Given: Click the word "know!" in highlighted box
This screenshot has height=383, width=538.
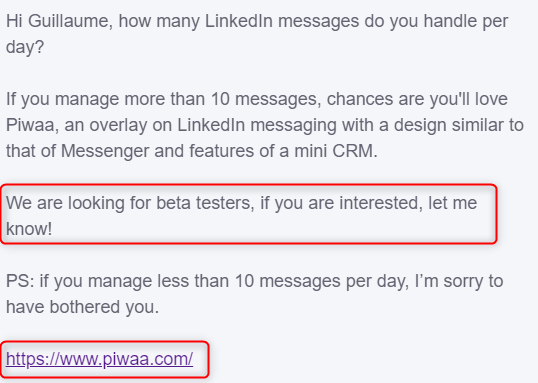Looking at the screenshot, I should coord(29,229).
